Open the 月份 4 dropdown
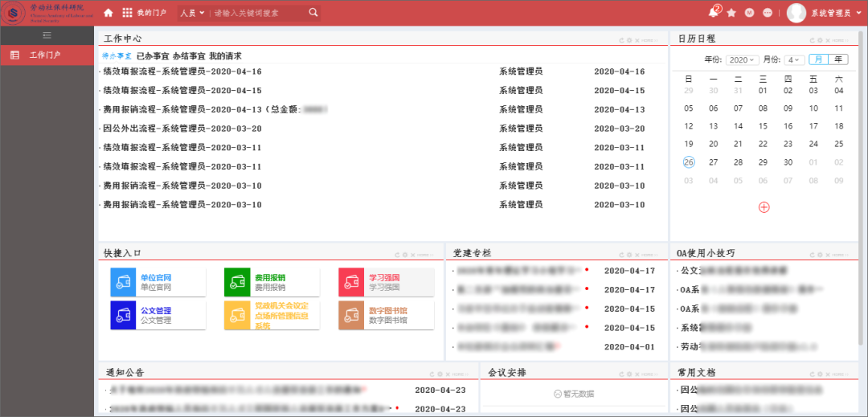The width and height of the screenshot is (868, 417). tap(794, 59)
